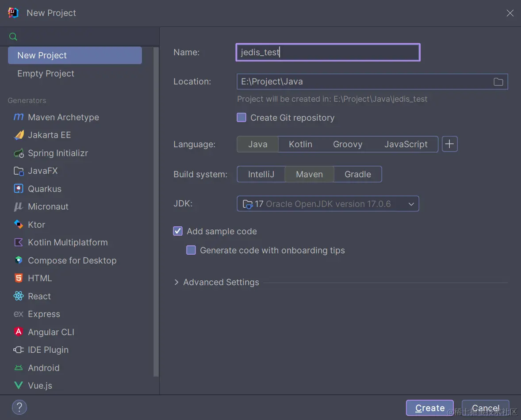The height and width of the screenshot is (420, 521).
Task: Select the Angular CLI label
Action: click(x=51, y=332)
